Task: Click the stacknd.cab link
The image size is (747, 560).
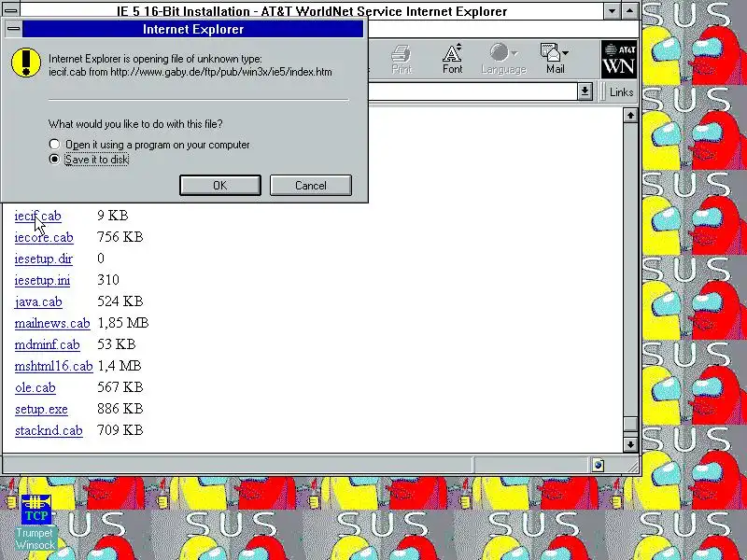Action: [x=49, y=430]
